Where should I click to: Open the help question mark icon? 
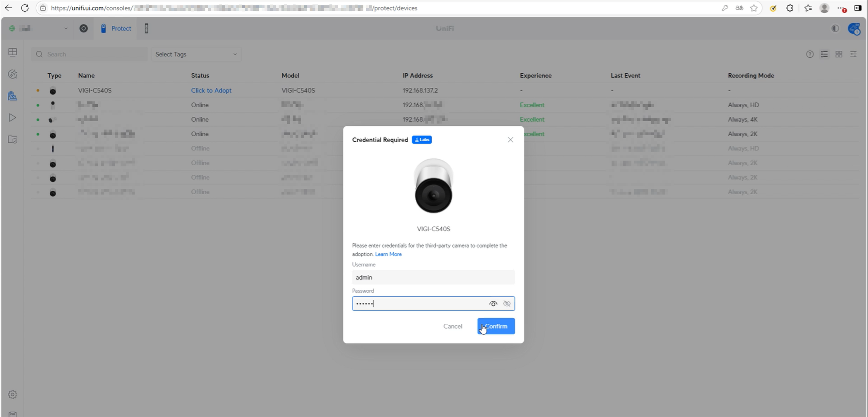tap(809, 54)
